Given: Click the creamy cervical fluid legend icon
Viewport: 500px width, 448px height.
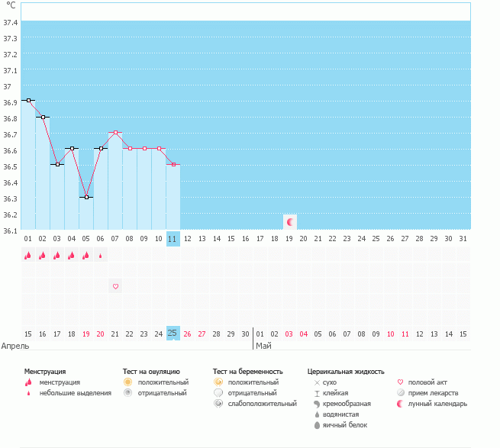Looking at the screenshot, I should (x=316, y=403).
